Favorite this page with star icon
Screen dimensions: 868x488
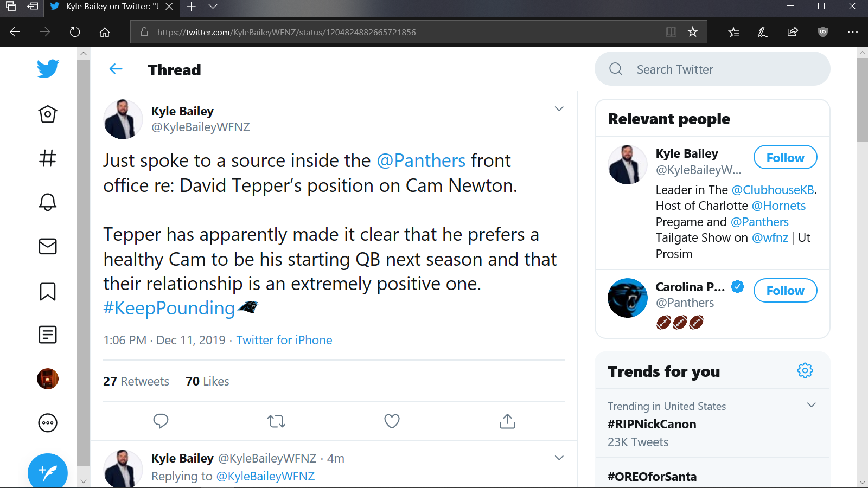(693, 32)
